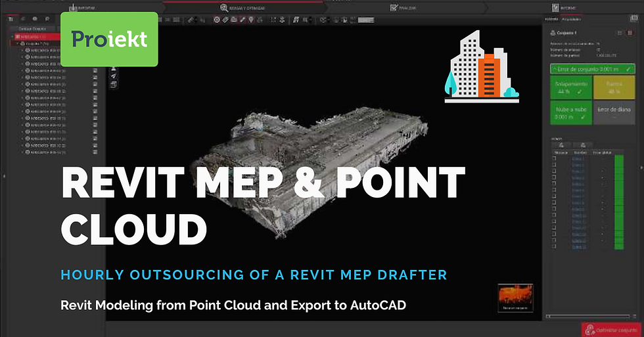The height and width of the screenshot is (337, 644).
Task: Check Bloquear box for Enlace 3 row
Action: click(x=554, y=171)
